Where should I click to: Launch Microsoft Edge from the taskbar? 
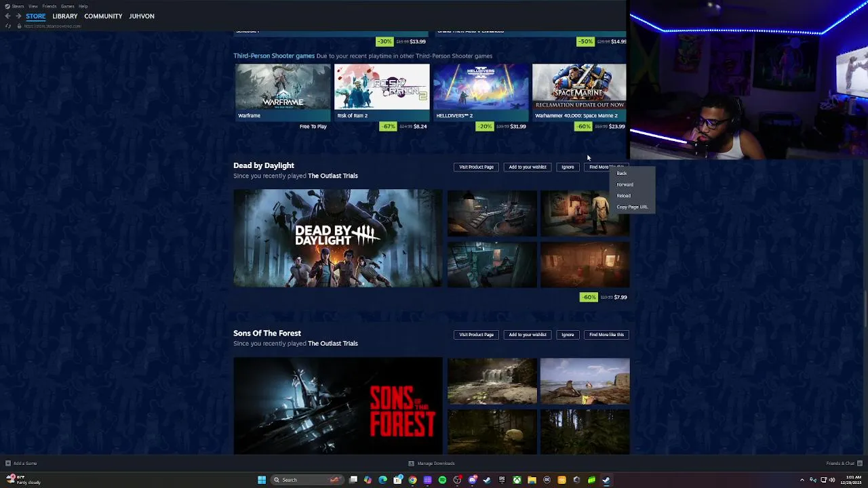382,480
